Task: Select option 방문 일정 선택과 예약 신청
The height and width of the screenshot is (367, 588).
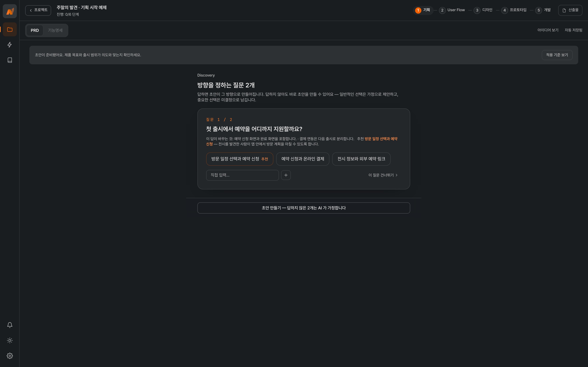Action: pyautogui.click(x=240, y=159)
